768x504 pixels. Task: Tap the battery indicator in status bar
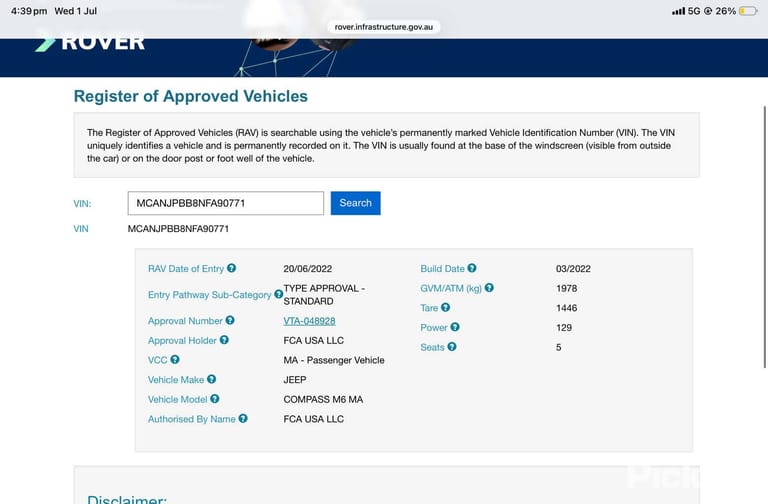pos(748,11)
